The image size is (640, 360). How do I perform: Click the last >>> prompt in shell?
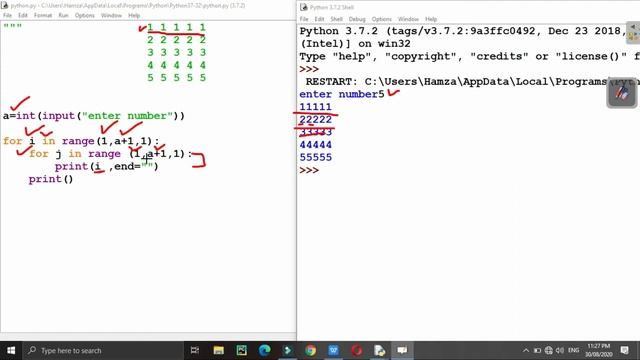[x=309, y=170]
